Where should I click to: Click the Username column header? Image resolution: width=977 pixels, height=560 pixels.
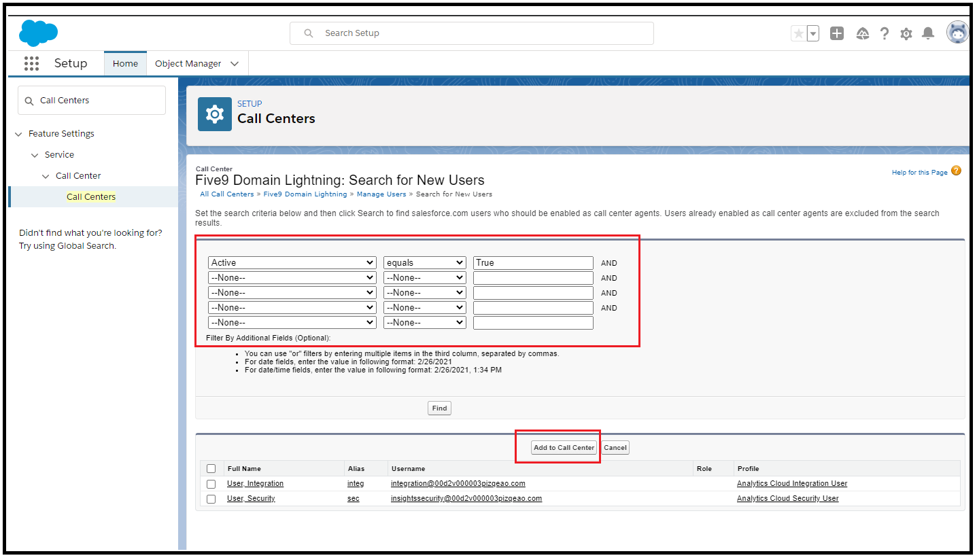pyautogui.click(x=408, y=469)
